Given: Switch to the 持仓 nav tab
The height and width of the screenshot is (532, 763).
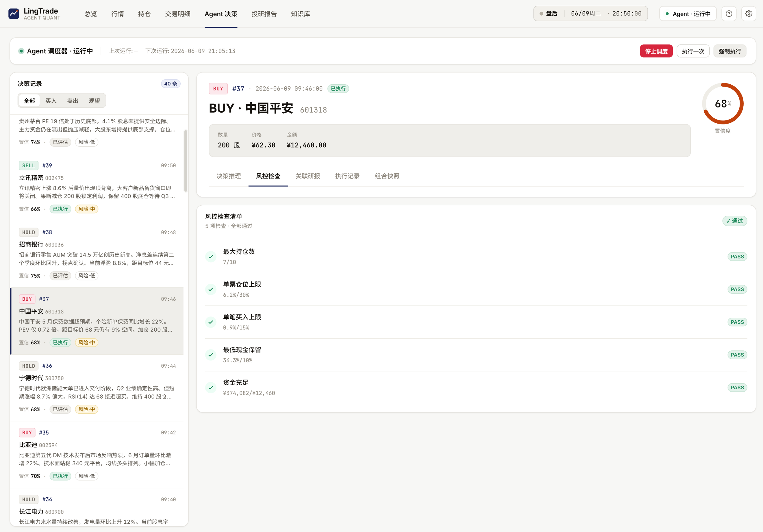Looking at the screenshot, I should (144, 14).
